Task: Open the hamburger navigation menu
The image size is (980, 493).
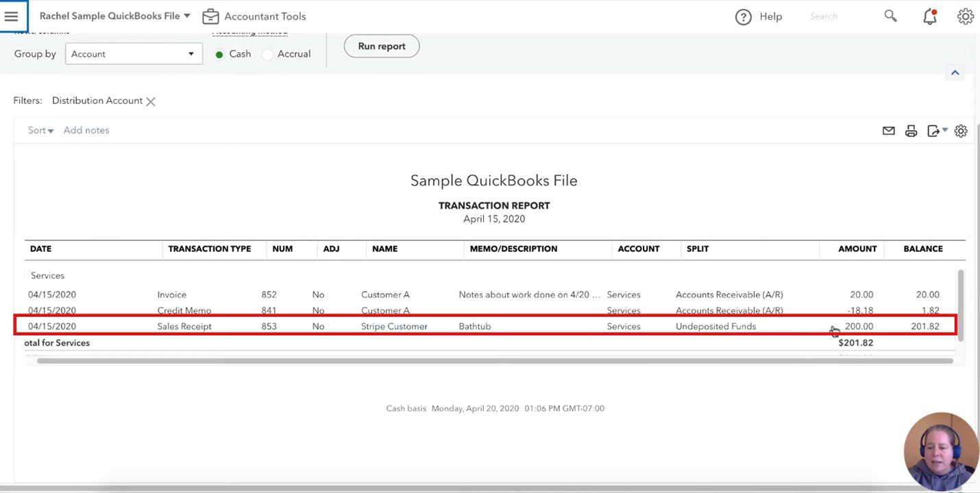Action: point(12,16)
